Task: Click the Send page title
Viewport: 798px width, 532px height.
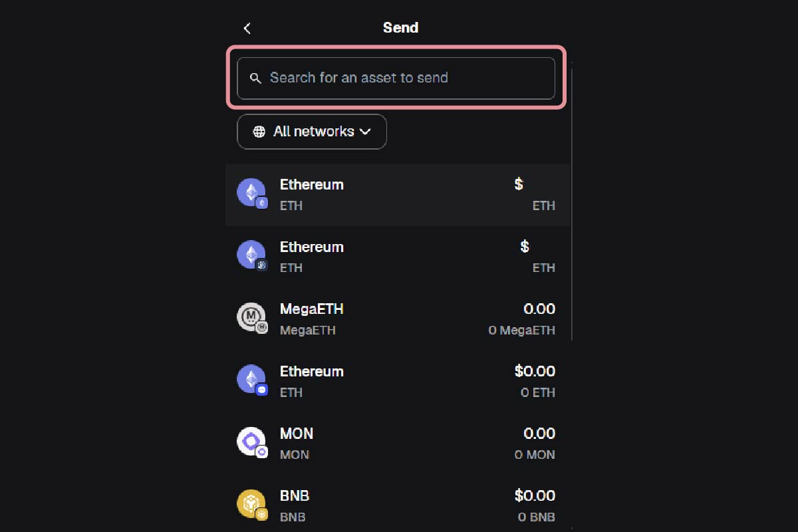Action: click(400, 28)
